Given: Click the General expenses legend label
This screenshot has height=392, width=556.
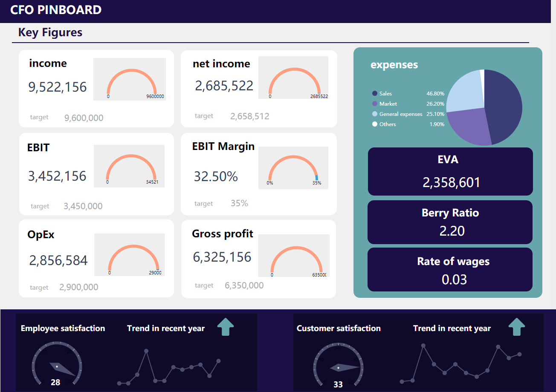Looking at the screenshot, I should 401,114.
